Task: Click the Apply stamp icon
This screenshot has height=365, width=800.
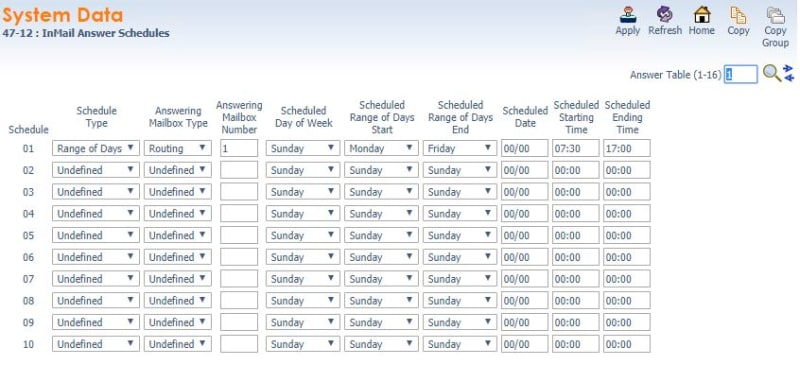Action: (x=627, y=15)
